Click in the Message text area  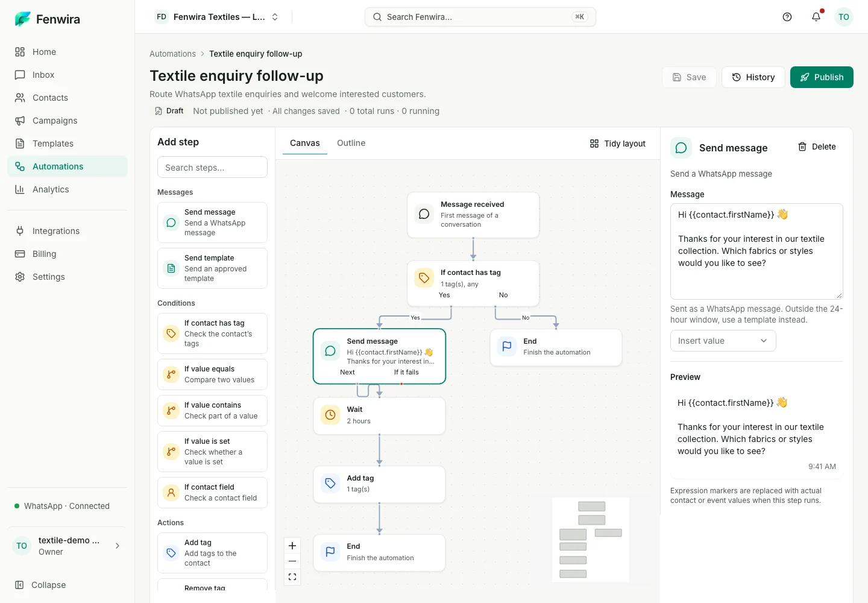point(756,251)
